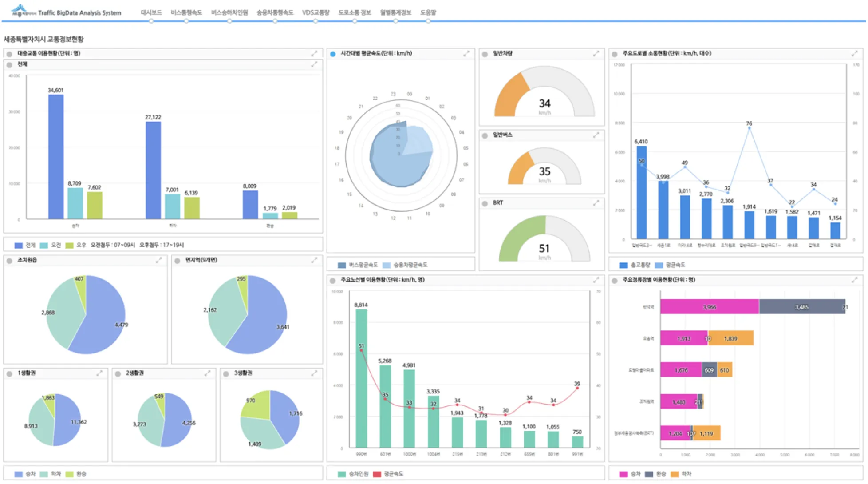Open the VDS교통량 menu
Screen dimensions: 868x484
point(316,12)
